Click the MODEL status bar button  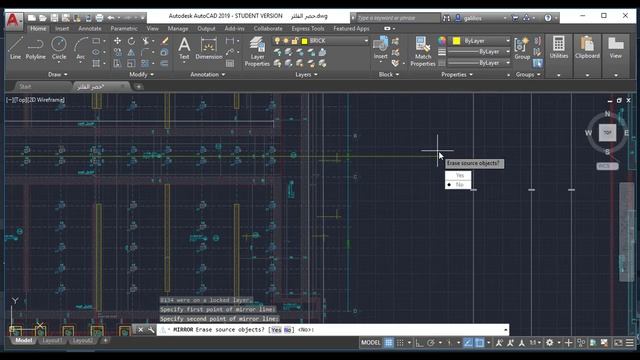pos(371,343)
